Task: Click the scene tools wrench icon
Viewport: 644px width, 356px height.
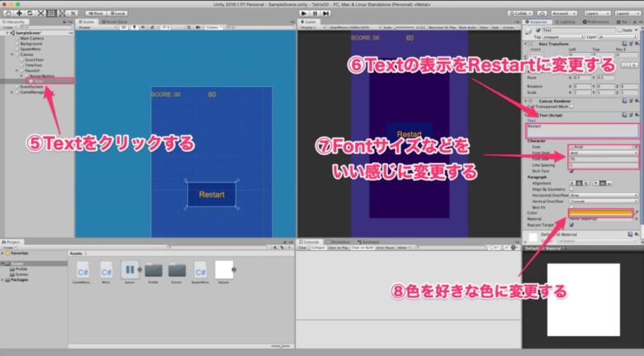Action: 188,27
